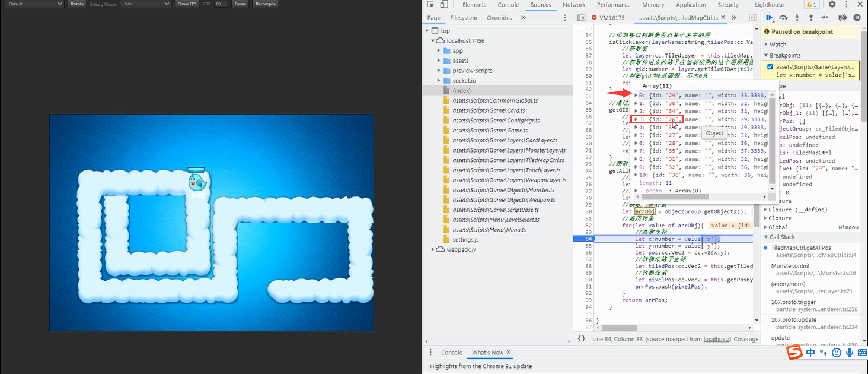Click the blue ghost monster in game
Image resolution: width=868 pixels, height=374 pixels.
click(197, 182)
